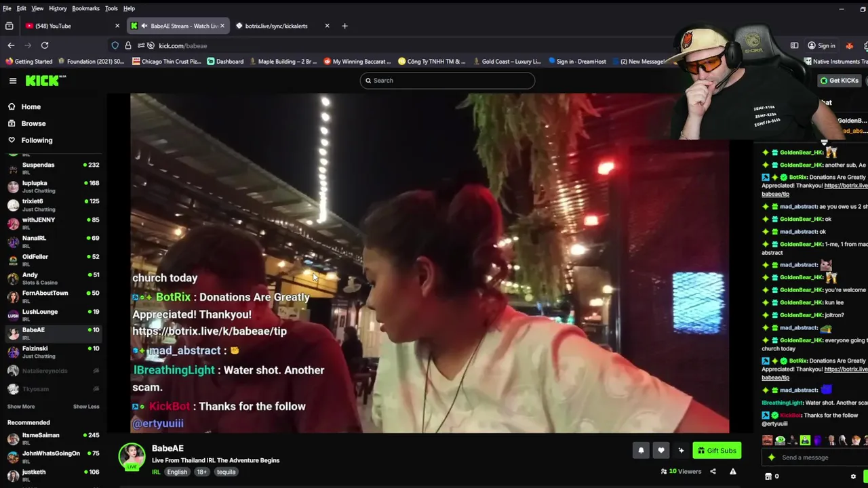The width and height of the screenshot is (868, 488).
Task: Click the 10 Viewers count
Action: (x=681, y=472)
